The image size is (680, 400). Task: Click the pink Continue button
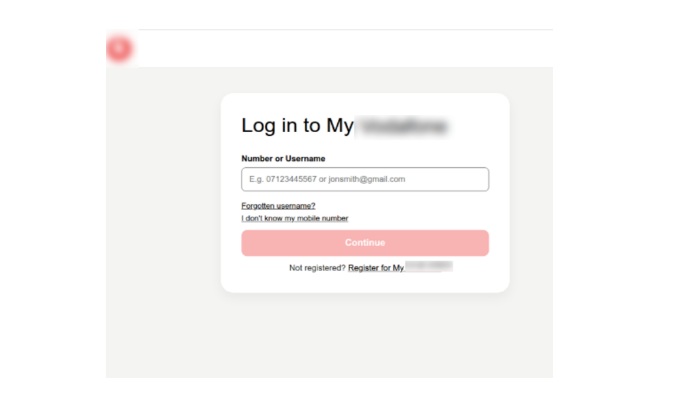(365, 243)
